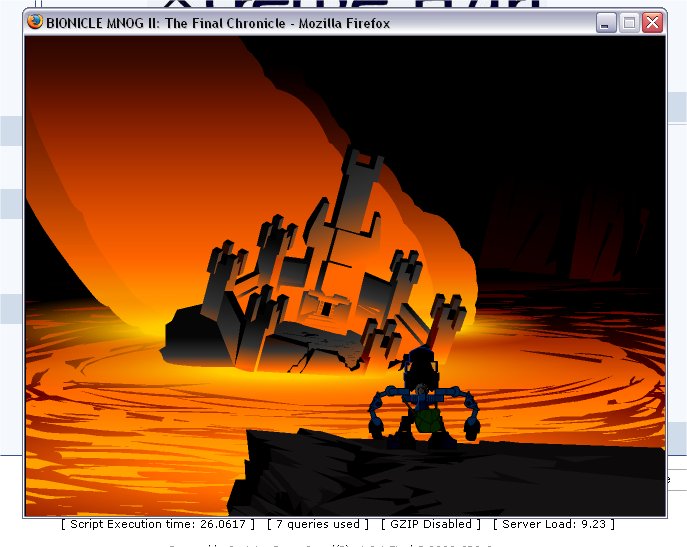Click 'GZIP Disabled' footer text

point(430,524)
